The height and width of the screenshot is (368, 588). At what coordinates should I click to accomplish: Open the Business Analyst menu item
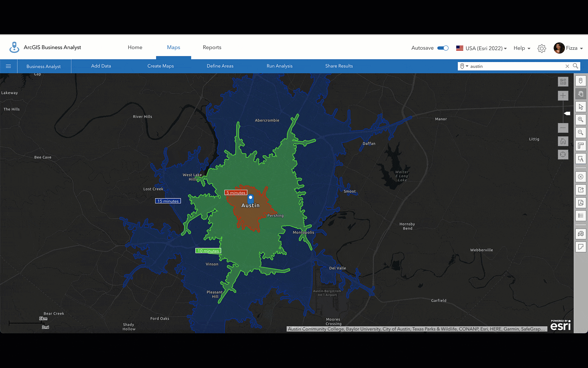(44, 66)
